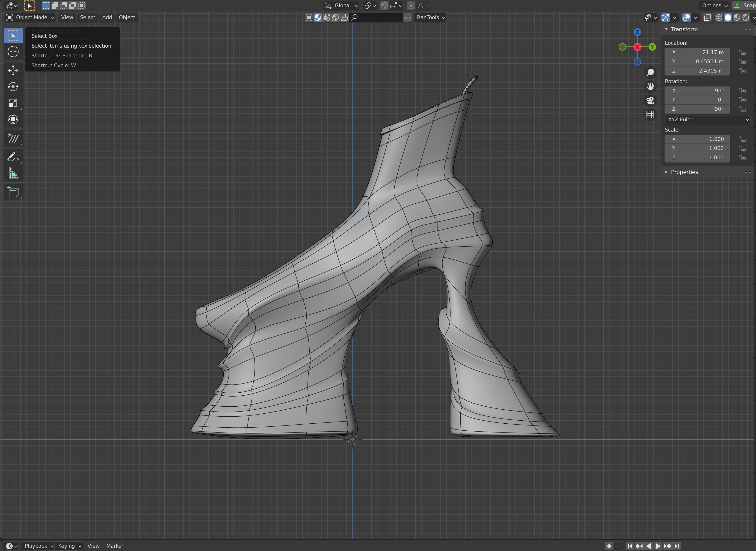Image resolution: width=756 pixels, height=551 pixels.
Task: Click the blue Z axis gizmo handle
Action: (x=637, y=32)
